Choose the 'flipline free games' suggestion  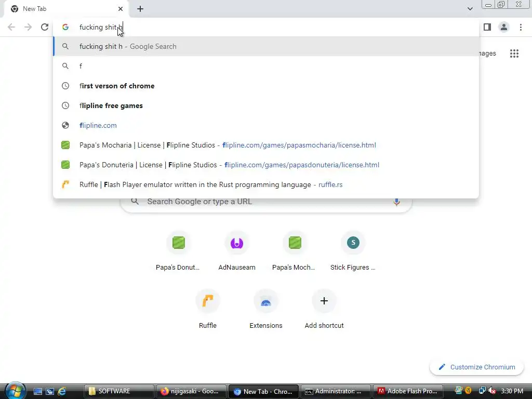coord(266,105)
